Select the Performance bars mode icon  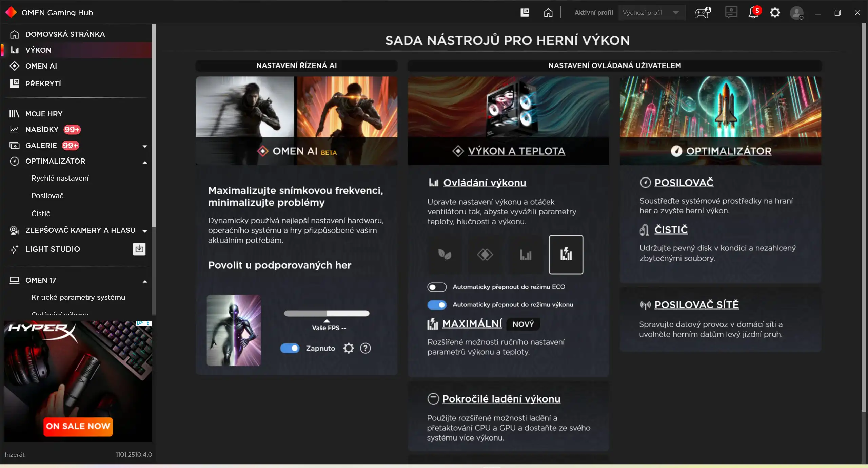[525, 254]
